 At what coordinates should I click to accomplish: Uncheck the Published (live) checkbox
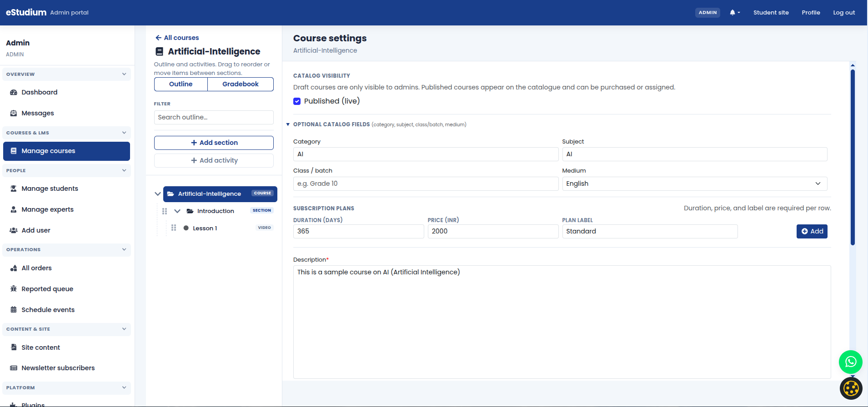pyautogui.click(x=297, y=101)
